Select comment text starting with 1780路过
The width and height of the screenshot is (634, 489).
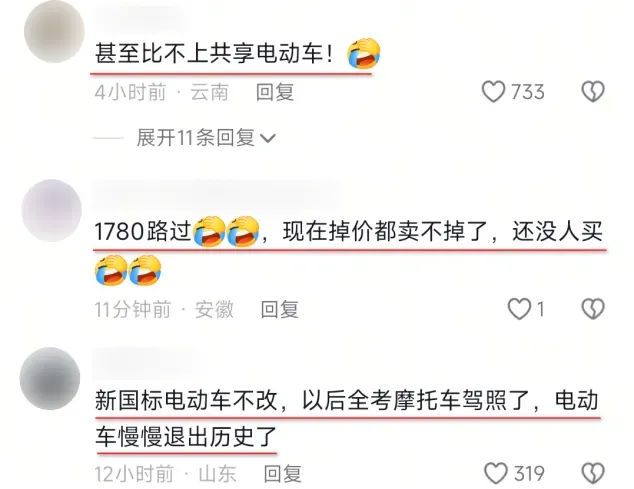pyautogui.click(x=349, y=251)
